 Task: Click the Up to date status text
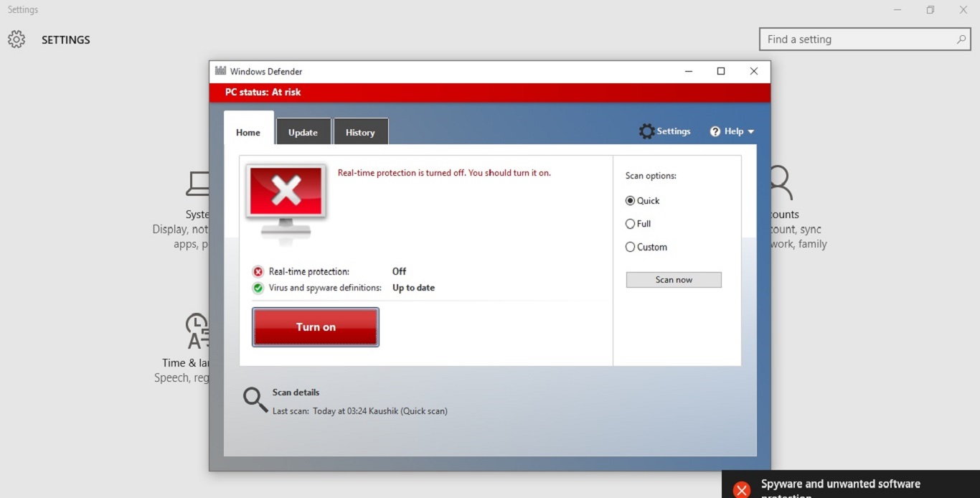coord(413,288)
